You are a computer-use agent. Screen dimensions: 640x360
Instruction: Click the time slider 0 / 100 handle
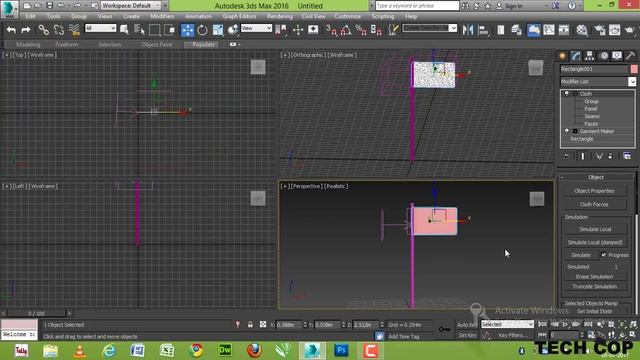point(36,313)
